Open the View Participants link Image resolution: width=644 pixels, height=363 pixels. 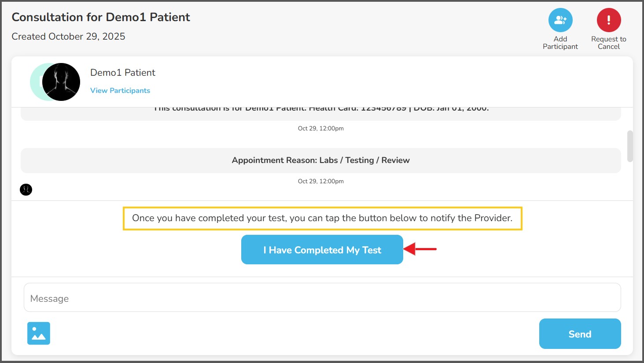click(x=120, y=90)
